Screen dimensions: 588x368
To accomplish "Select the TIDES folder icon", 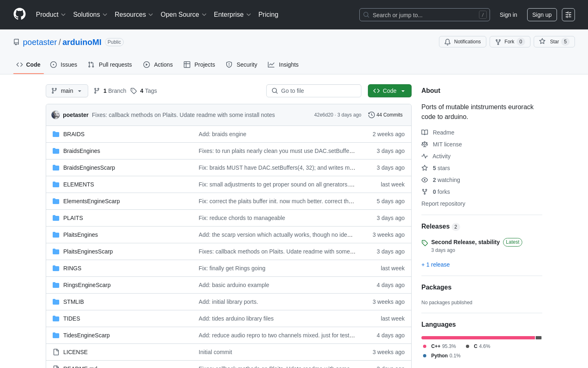I will [56, 319].
